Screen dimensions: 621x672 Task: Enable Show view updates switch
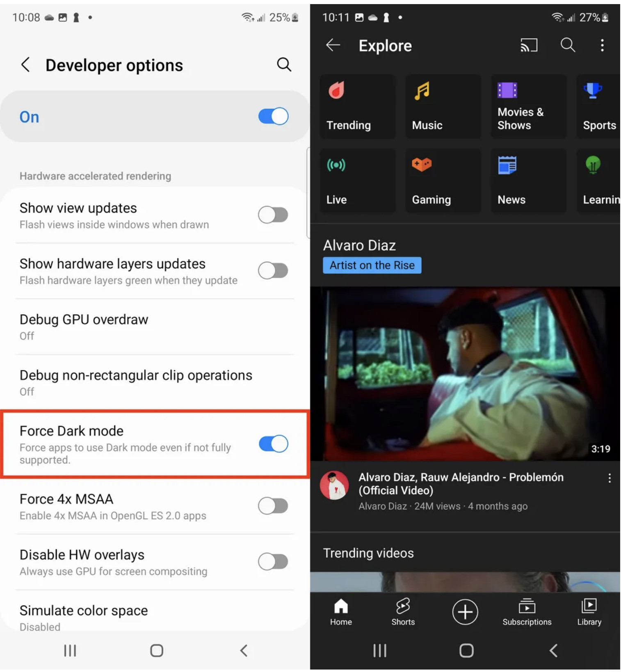tap(273, 215)
